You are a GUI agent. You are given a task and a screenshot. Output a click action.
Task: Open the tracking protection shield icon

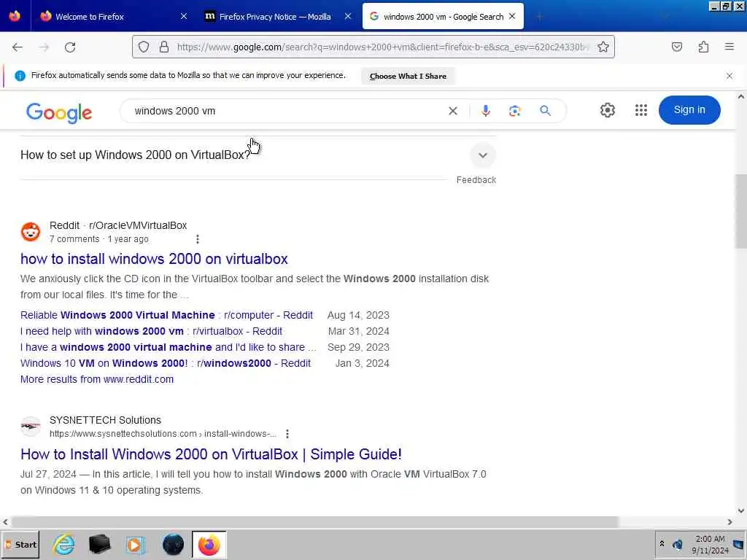144,47
